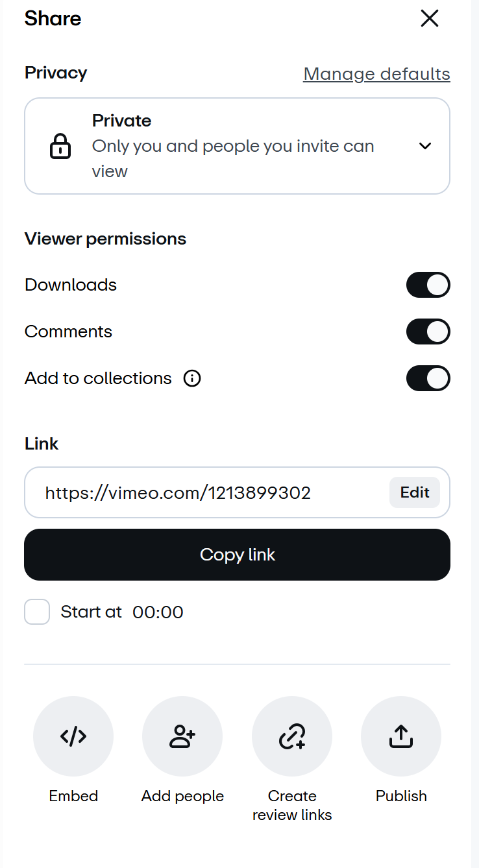Click Create review links chain icon
Image resolution: width=479 pixels, height=868 pixels.
(292, 736)
